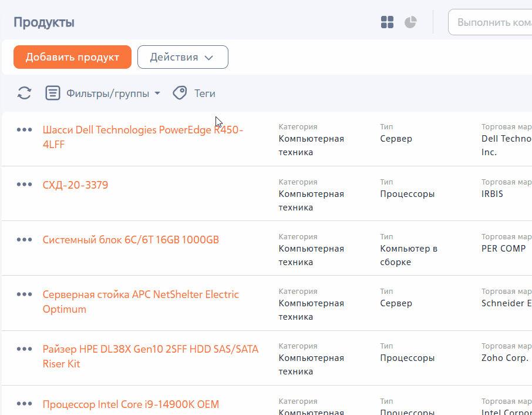Viewport: 532px width, 415px height.
Task: Refresh the product list
Action: (25, 93)
